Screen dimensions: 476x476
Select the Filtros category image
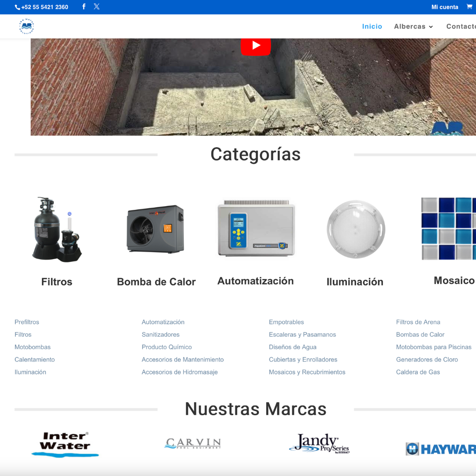click(57, 229)
